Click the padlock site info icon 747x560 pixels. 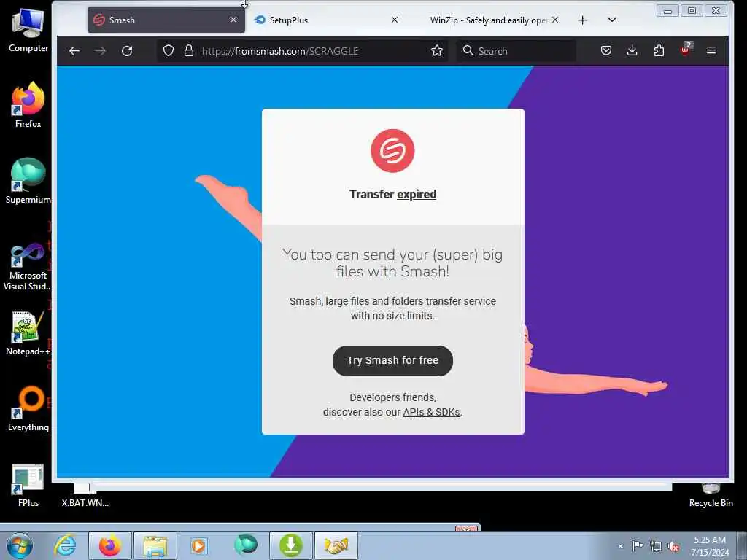[189, 50]
